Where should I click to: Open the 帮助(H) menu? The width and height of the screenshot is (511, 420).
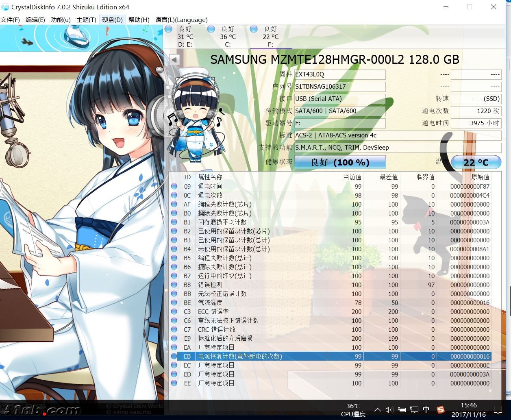pyautogui.click(x=139, y=20)
